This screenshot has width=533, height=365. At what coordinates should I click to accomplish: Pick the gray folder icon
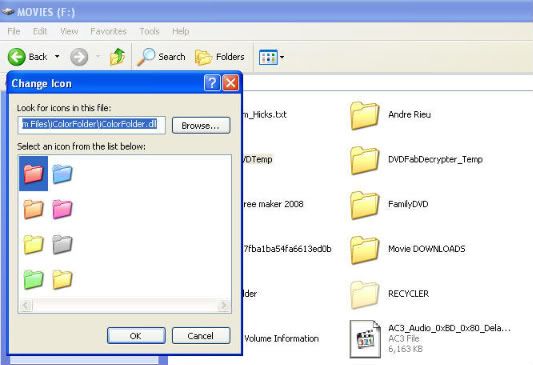(x=62, y=244)
